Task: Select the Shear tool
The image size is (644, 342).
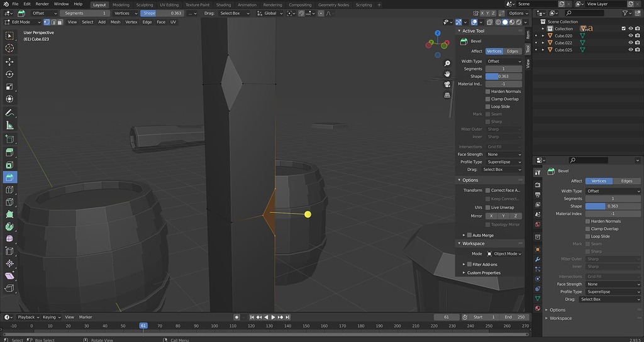Action: 9,275
